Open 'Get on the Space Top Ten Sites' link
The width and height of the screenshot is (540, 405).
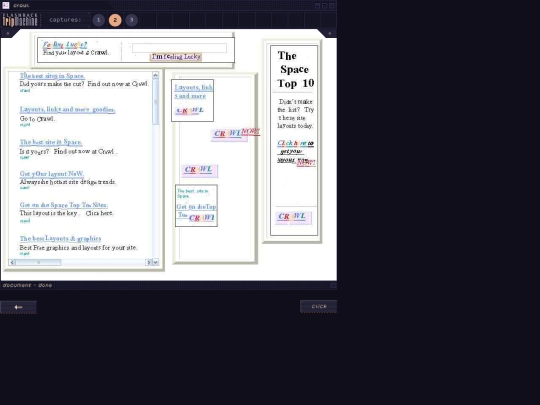tap(64, 205)
